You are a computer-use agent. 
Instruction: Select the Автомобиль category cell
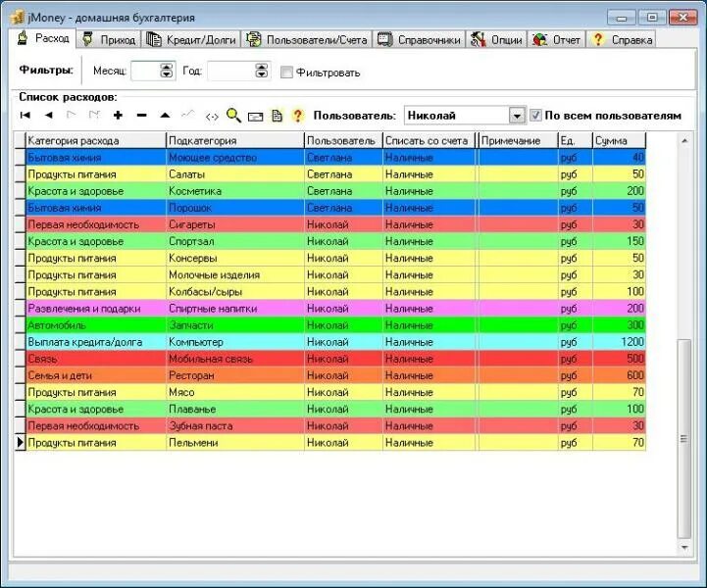click(x=96, y=325)
